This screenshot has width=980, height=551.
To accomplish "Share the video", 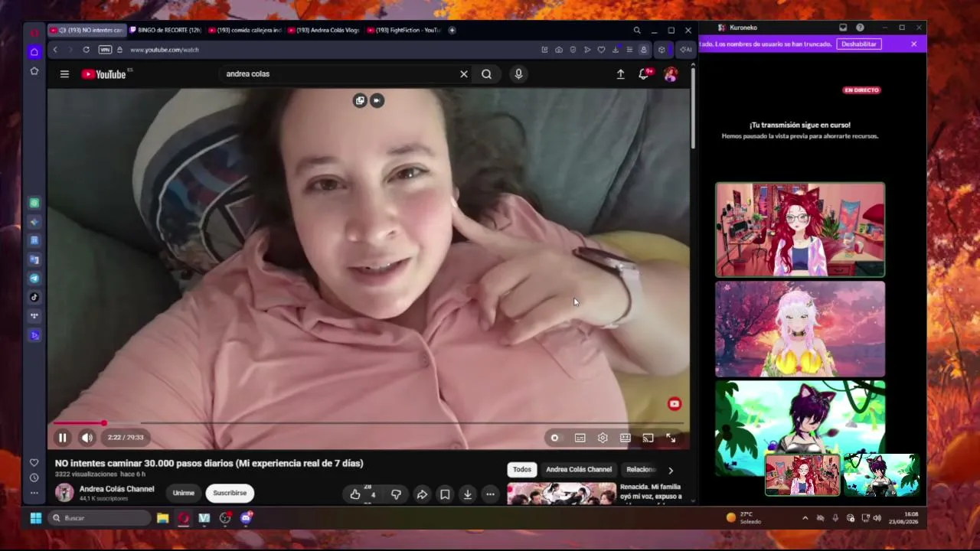I will point(422,494).
